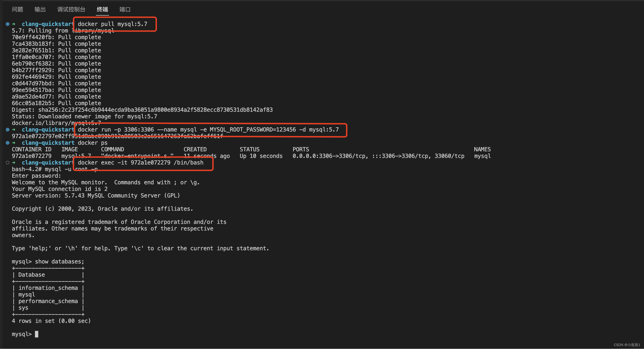The width and height of the screenshot is (644, 349).
Task: Click the Oracle Copyright (c) 2000, 2023 line
Action: pyautogui.click(x=103, y=209)
